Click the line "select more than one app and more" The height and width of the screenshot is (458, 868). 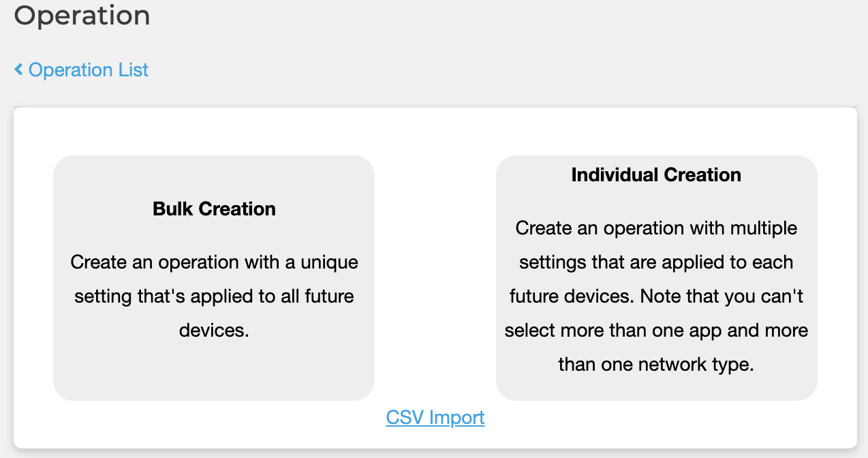pyautogui.click(x=656, y=330)
